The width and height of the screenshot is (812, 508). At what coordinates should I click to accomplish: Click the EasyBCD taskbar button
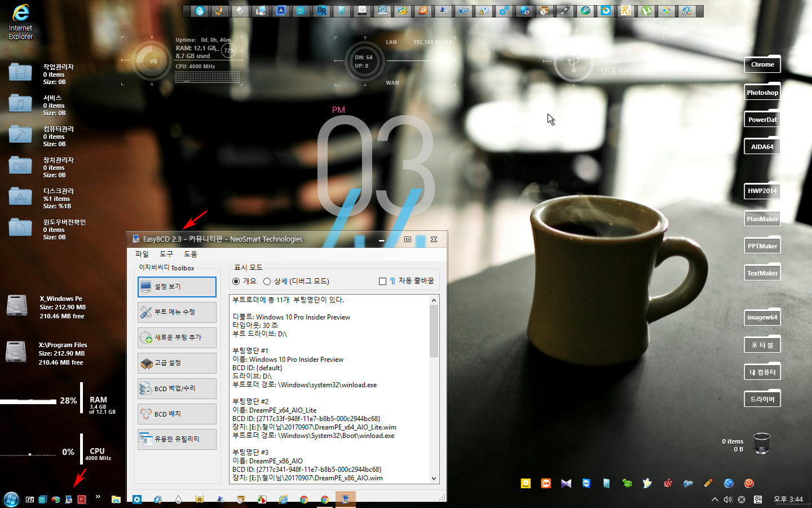point(346,500)
